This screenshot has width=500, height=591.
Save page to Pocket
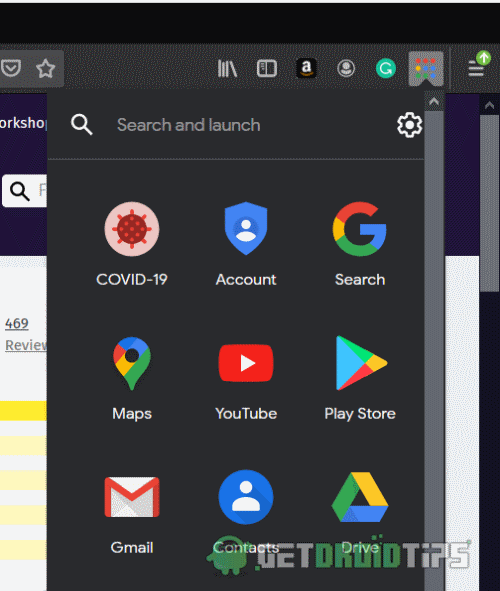click(x=11, y=68)
